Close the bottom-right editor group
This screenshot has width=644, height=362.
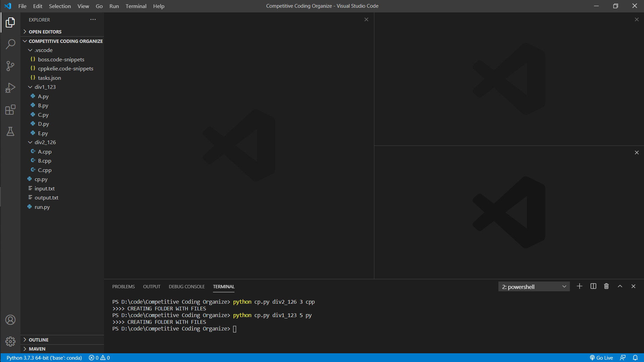point(637,153)
